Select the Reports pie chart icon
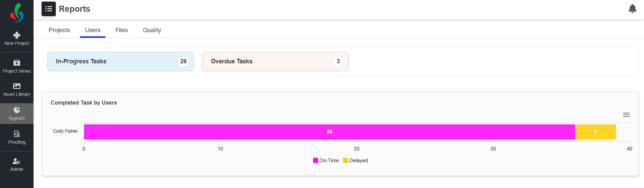This screenshot has width=644, height=188. tap(17, 110)
